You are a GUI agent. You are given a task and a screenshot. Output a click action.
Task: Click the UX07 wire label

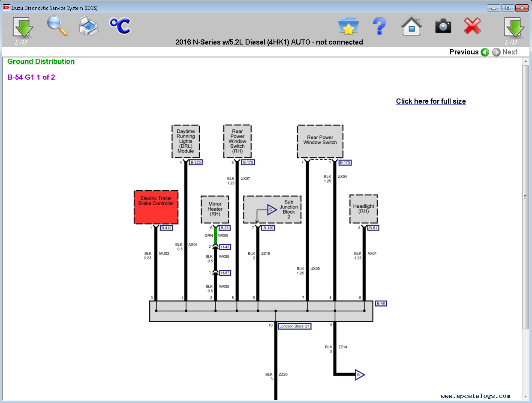coord(245,178)
